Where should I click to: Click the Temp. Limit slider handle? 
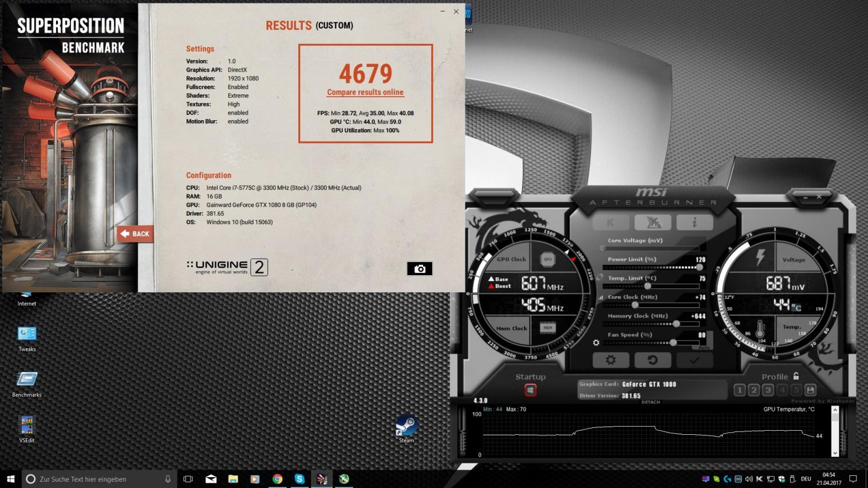click(648, 286)
